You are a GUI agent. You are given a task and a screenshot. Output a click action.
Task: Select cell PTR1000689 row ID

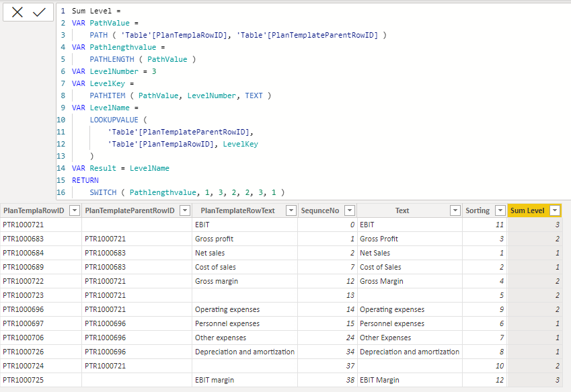coord(41,267)
